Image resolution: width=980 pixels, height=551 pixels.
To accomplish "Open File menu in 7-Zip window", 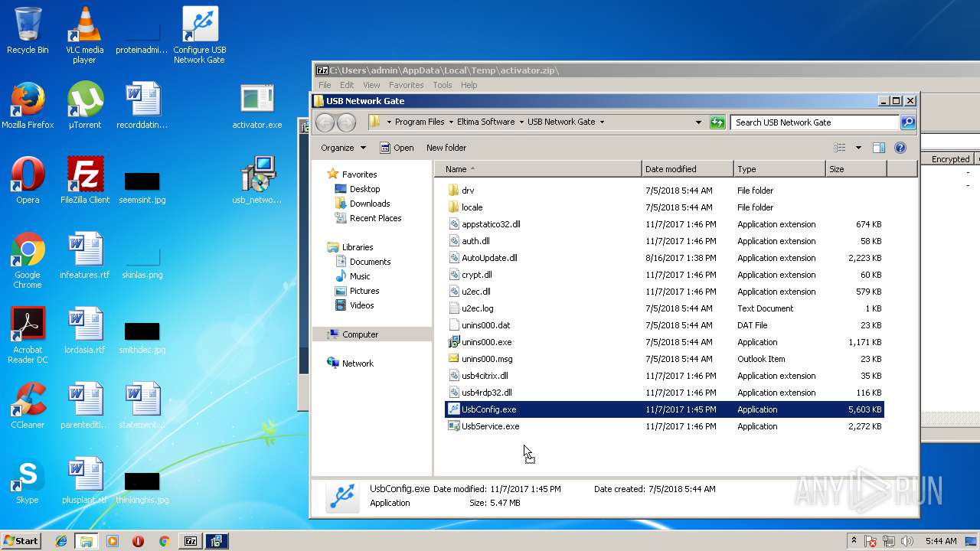I will pyautogui.click(x=325, y=85).
